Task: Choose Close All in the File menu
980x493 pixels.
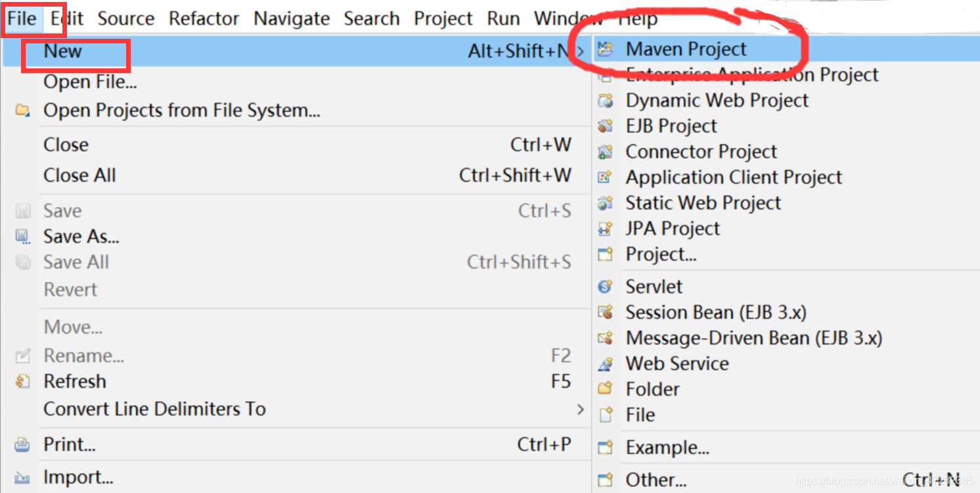Action: click(x=79, y=176)
